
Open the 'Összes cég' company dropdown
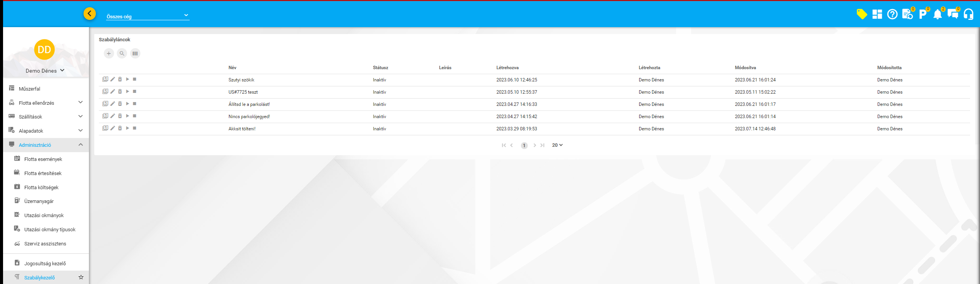148,16
